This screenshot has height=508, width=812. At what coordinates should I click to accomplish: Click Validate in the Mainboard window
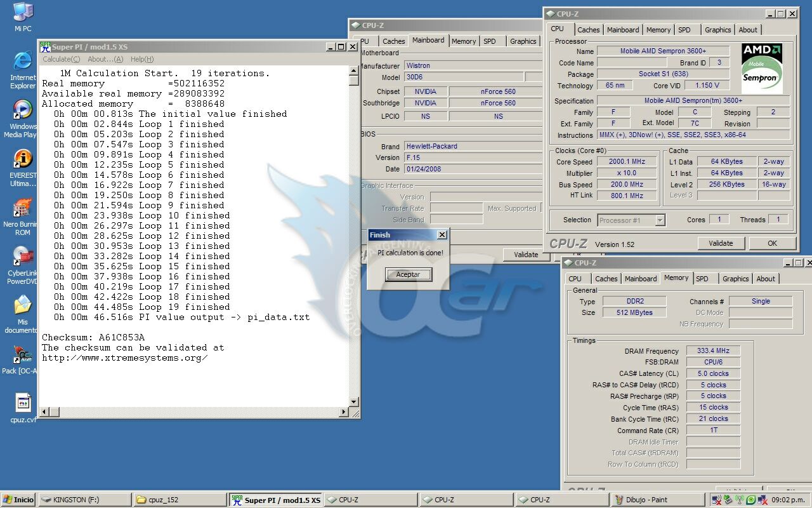[526, 255]
